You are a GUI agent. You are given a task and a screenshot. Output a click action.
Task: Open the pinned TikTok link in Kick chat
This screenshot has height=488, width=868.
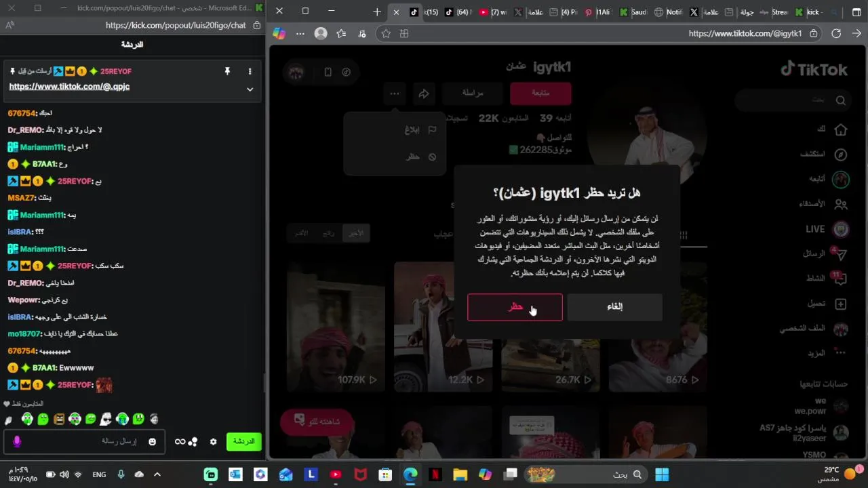(x=69, y=87)
